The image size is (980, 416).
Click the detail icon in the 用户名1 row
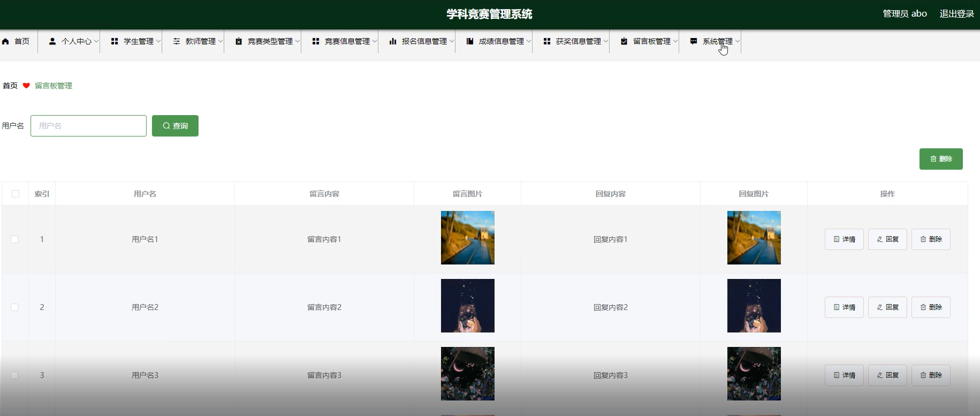tap(837, 239)
